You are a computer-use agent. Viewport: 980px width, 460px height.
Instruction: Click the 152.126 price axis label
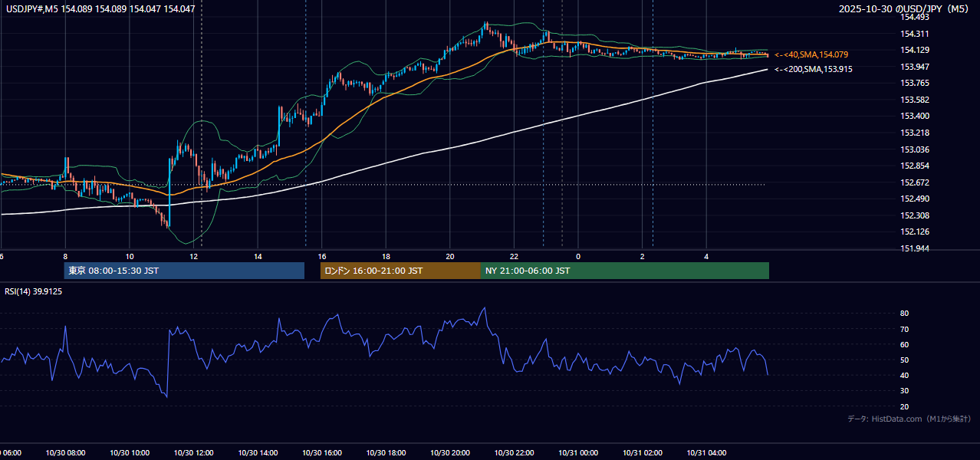coord(915,232)
